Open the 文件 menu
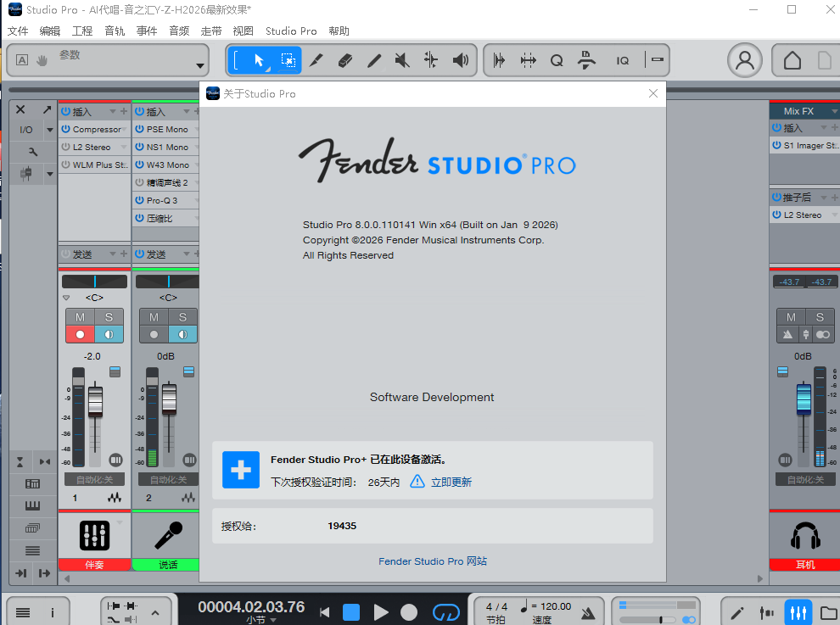840x625 pixels. 18,31
